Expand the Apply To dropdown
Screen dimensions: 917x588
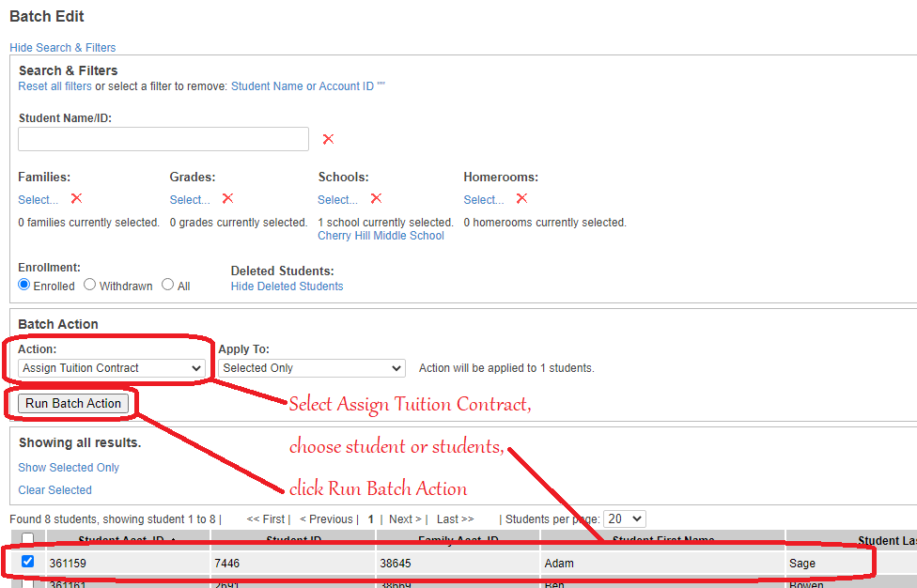[311, 368]
